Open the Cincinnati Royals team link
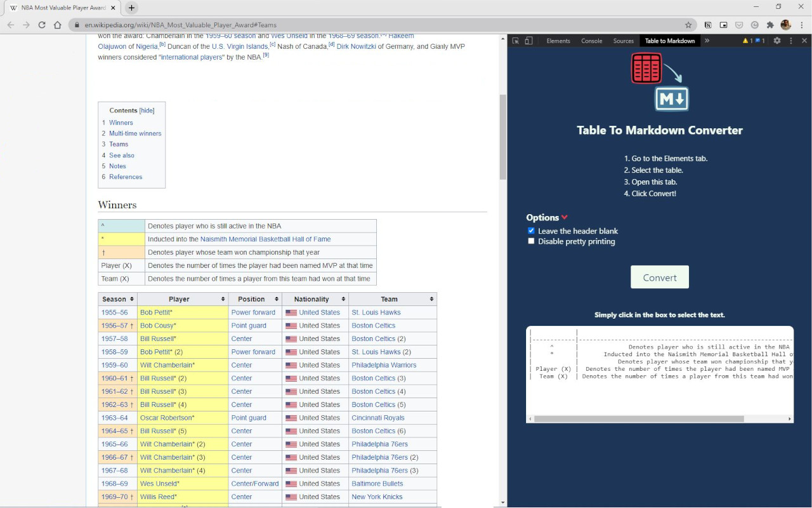 click(x=378, y=418)
